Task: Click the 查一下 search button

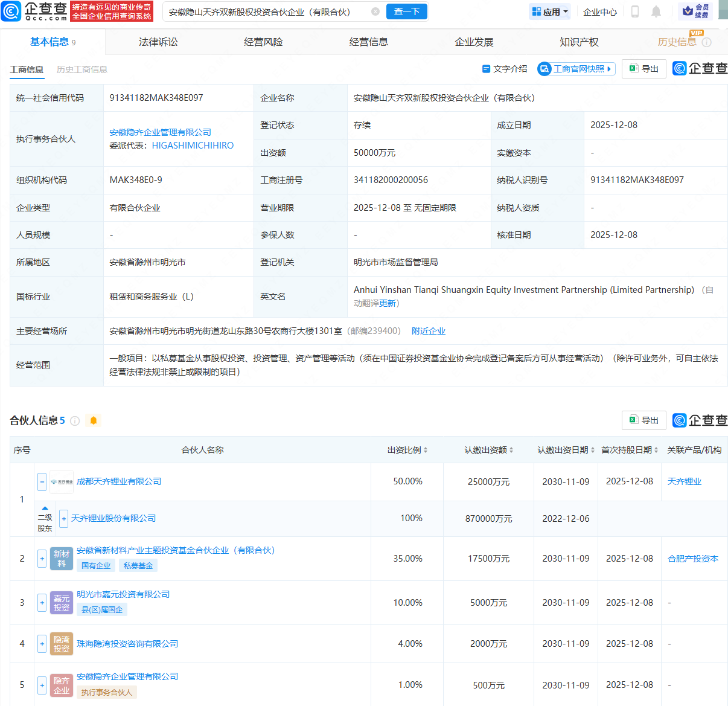Action: (406, 11)
